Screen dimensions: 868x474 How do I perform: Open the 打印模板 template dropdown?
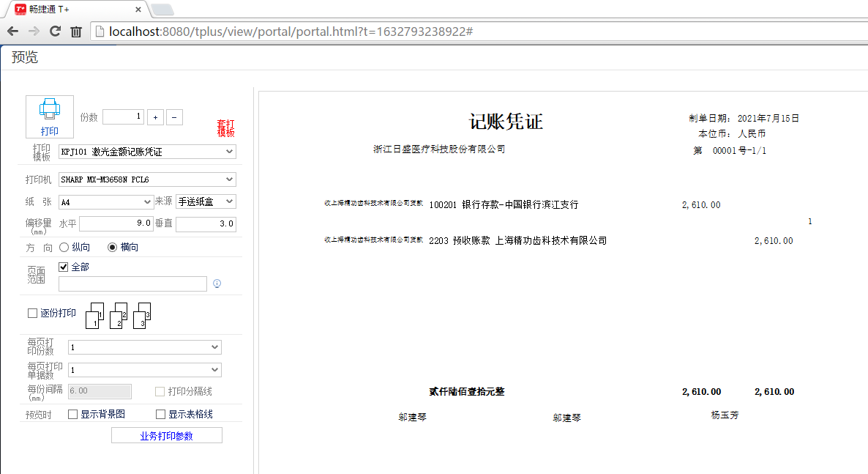coord(147,152)
